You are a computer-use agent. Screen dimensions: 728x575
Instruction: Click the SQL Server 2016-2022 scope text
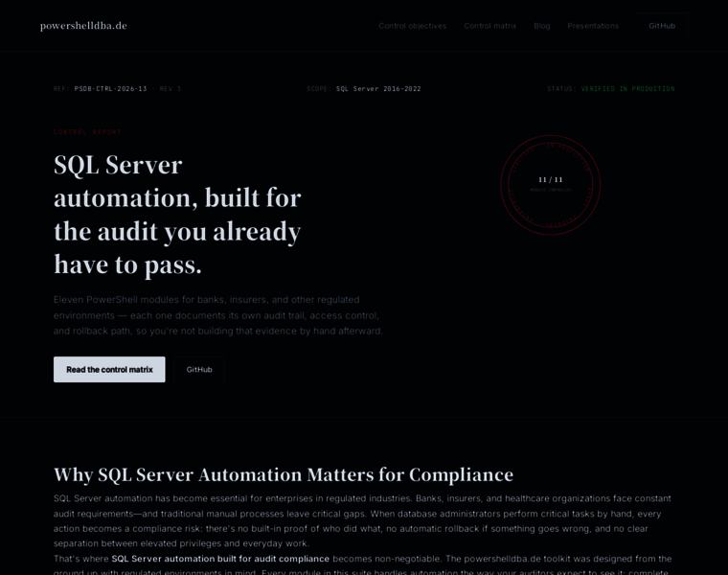point(378,89)
